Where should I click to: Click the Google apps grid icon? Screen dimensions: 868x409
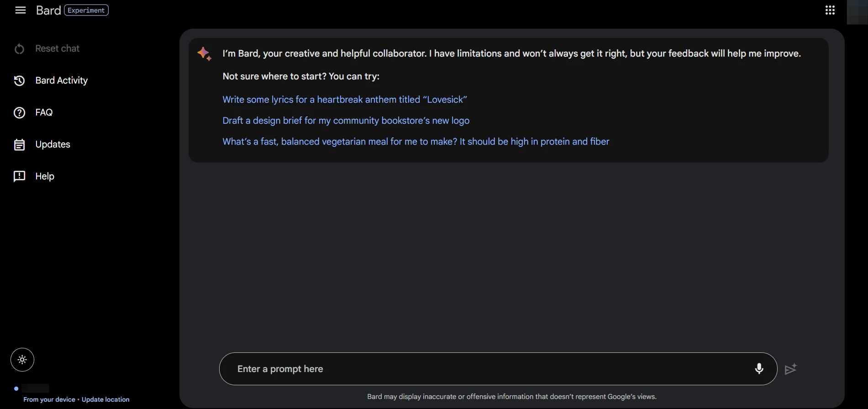(x=830, y=10)
